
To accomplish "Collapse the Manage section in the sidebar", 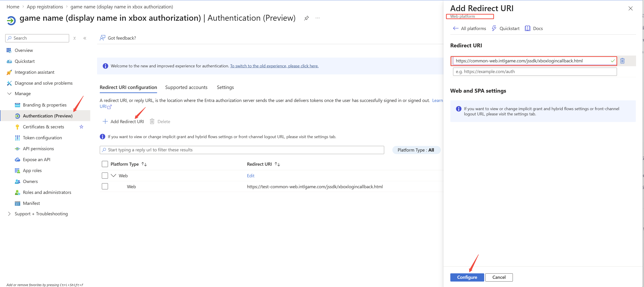I will 10,94.
